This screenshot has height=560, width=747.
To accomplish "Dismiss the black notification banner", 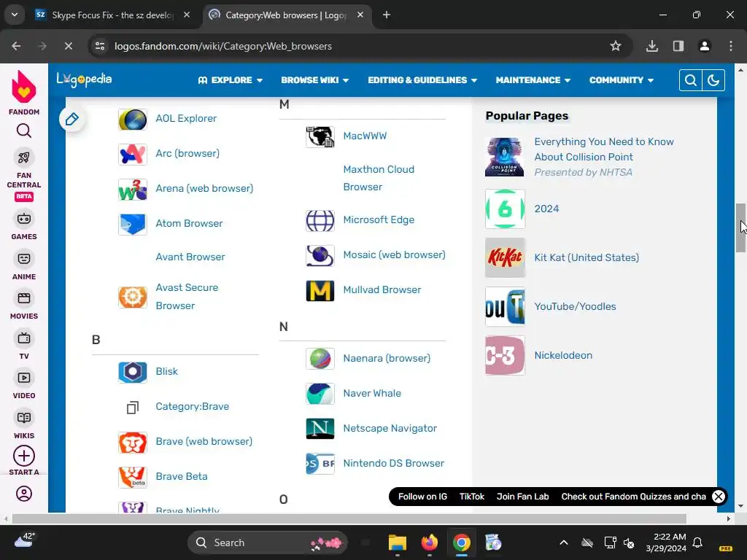I will pyautogui.click(x=719, y=497).
